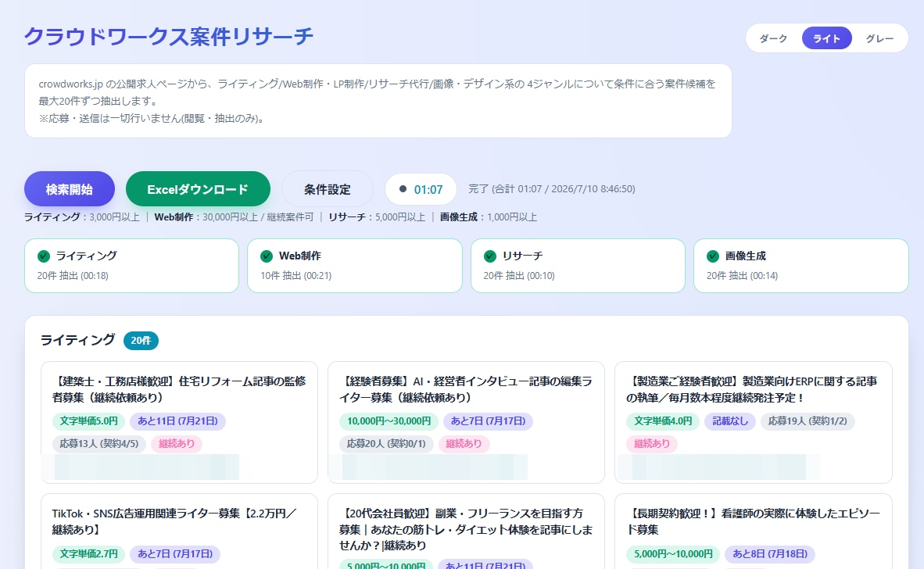Switch to the グレー theme

click(879, 38)
